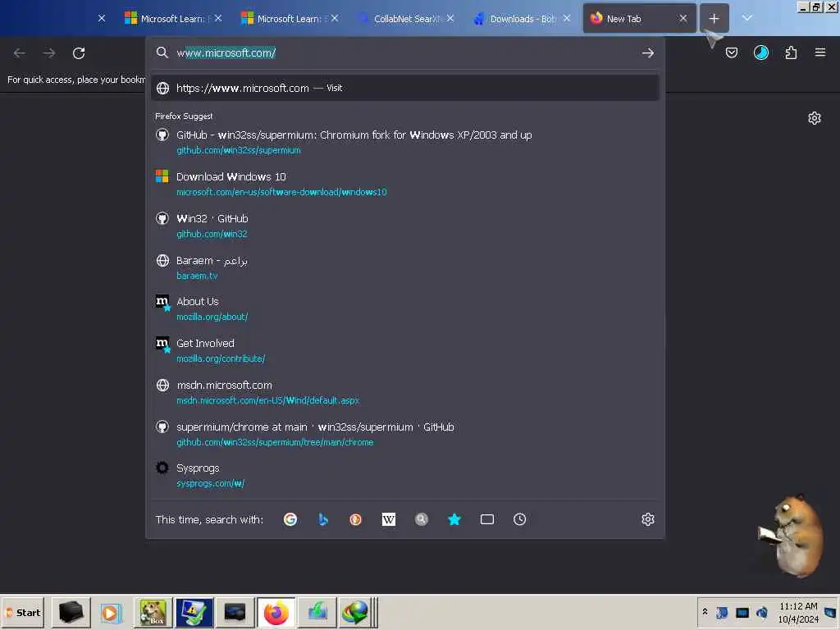
Task: Open msdn.microsoft.com suggestion
Action: pyautogui.click(x=405, y=392)
